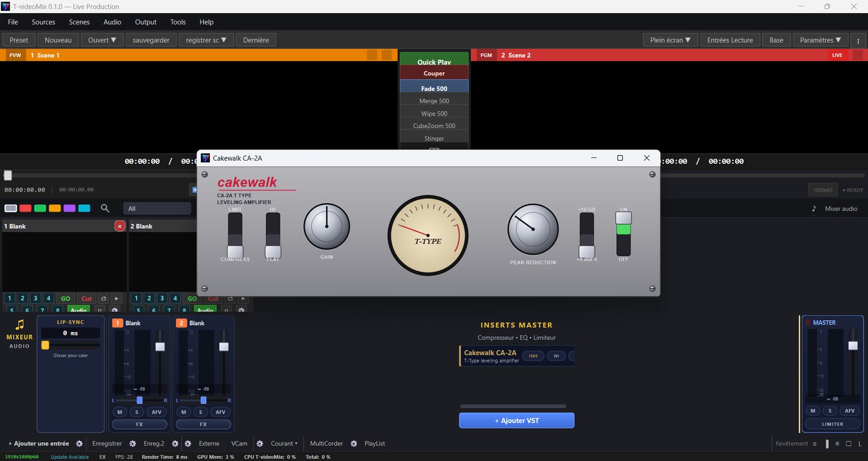Open FX for channel 1 Blank
This screenshot has width=868, height=461.
[139, 424]
